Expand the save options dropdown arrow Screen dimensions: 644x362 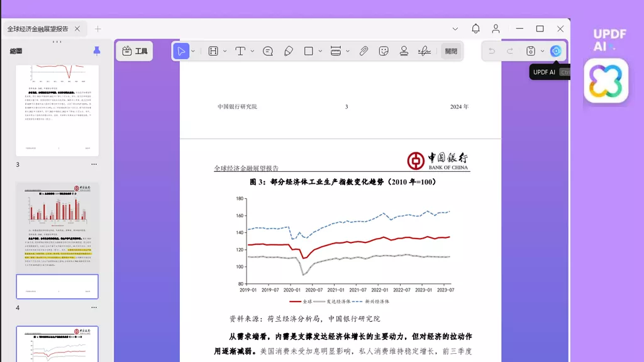[542, 52]
